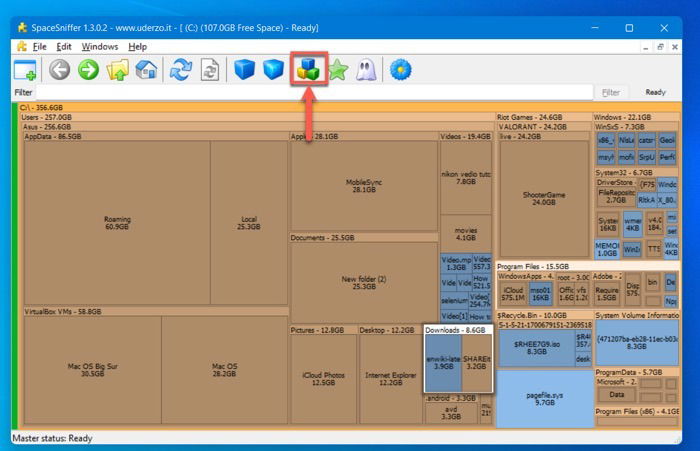
Task: Click the Desktop - 12.2GB header
Action: coord(391,330)
